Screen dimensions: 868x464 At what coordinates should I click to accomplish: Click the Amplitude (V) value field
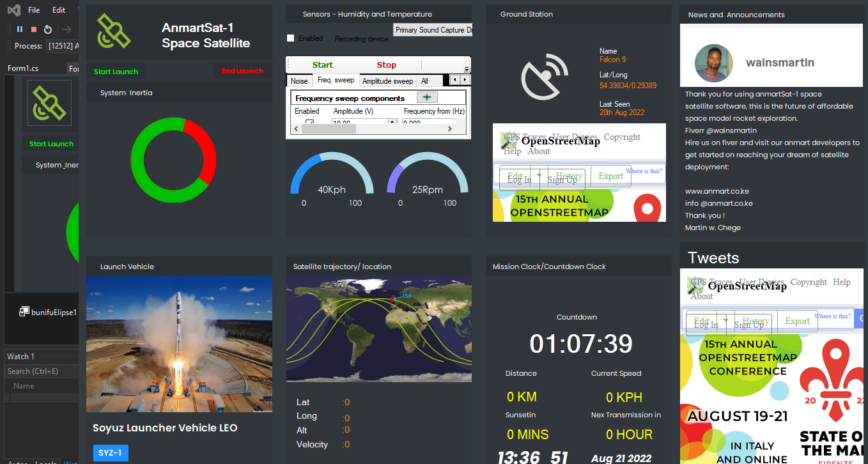pos(358,122)
